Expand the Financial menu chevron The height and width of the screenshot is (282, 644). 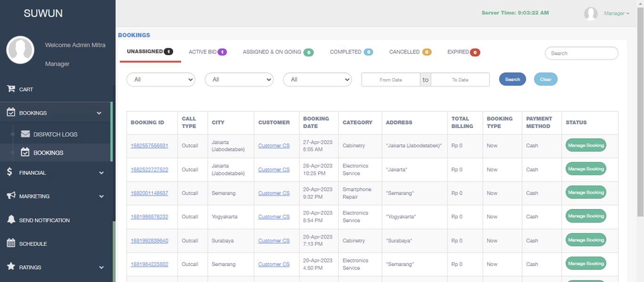coord(101,173)
